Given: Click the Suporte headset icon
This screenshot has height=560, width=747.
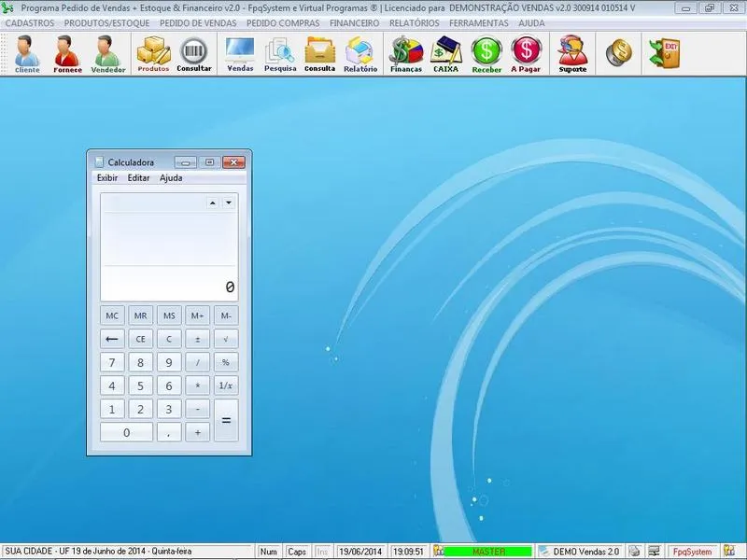Looking at the screenshot, I should (572, 53).
